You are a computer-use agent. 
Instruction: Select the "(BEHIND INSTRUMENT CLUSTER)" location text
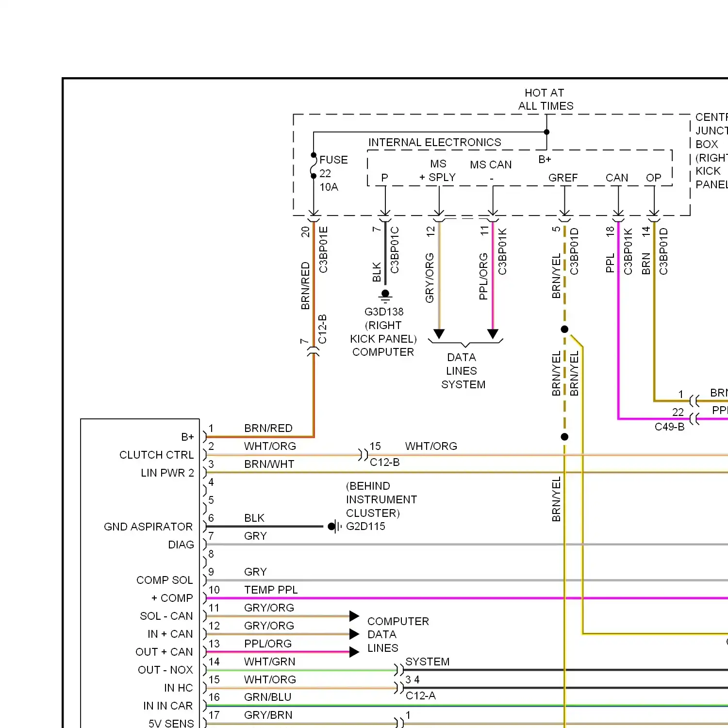pyautogui.click(x=381, y=499)
